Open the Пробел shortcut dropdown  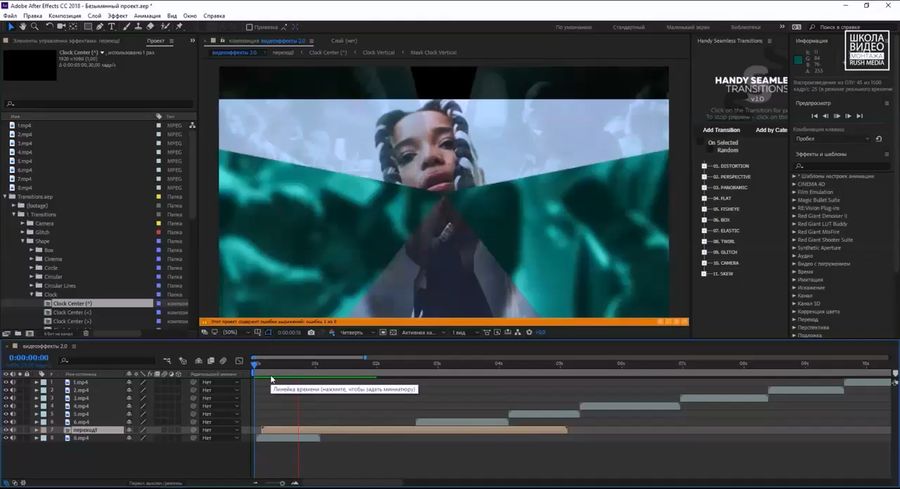point(832,139)
